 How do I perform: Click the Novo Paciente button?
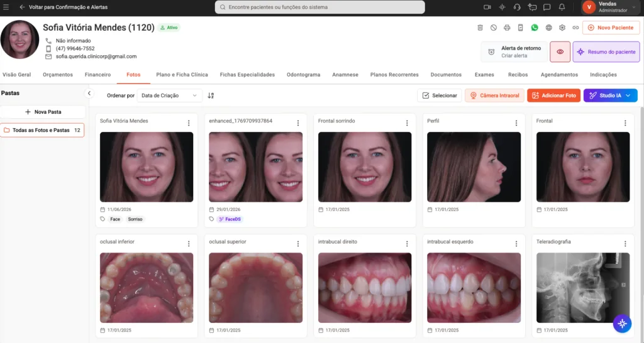[x=611, y=28]
